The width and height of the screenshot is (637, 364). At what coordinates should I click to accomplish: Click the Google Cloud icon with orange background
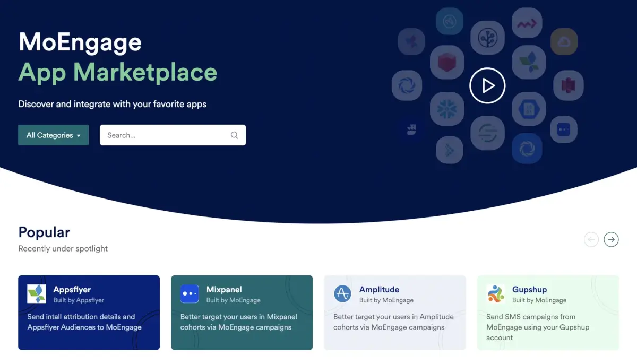click(x=564, y=42)
